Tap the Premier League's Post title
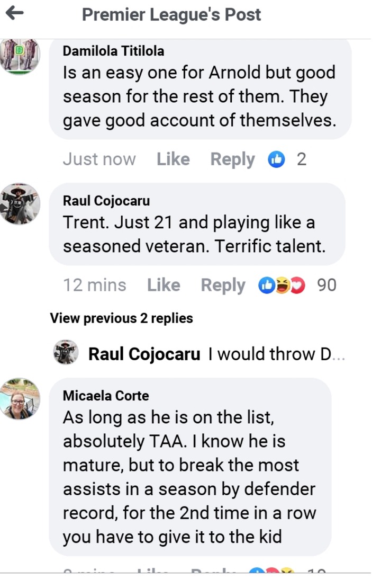The image size is (381, 588). tap(171, 14)
